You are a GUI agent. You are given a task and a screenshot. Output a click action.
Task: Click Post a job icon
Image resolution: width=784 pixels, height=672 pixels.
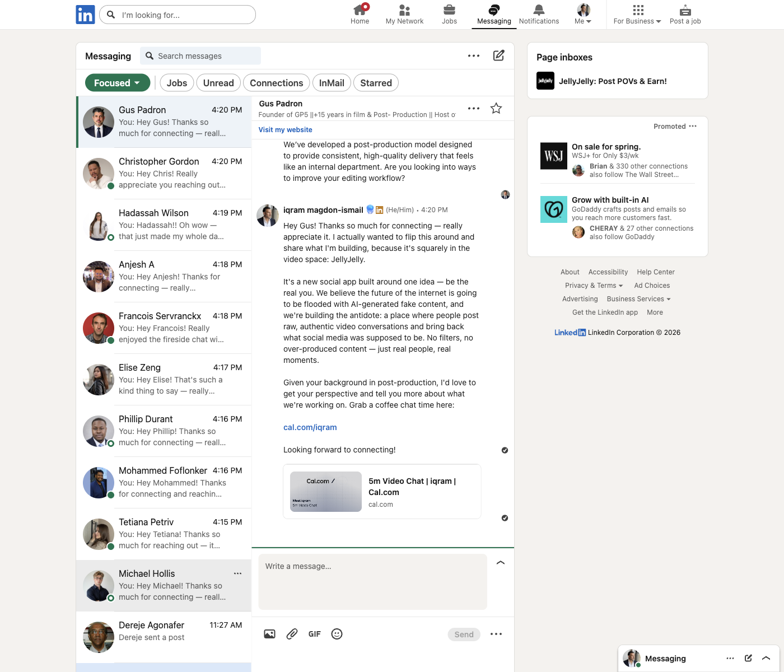(685, 10)
